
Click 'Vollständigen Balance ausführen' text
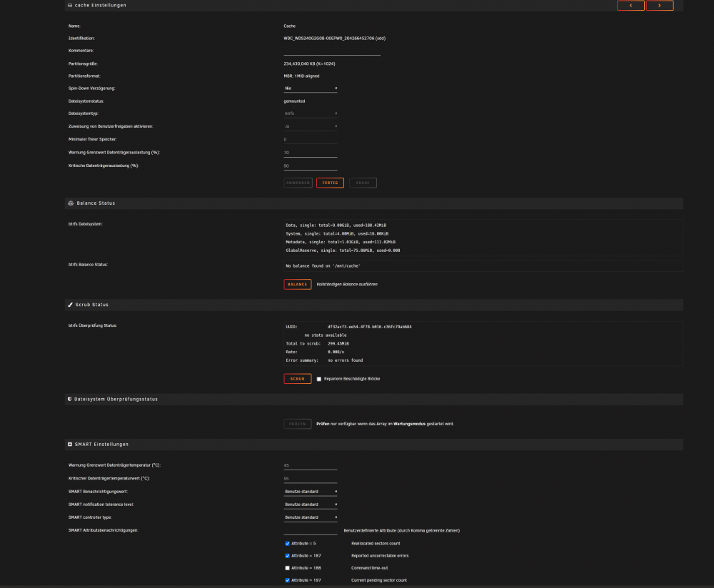pos(347,285)
